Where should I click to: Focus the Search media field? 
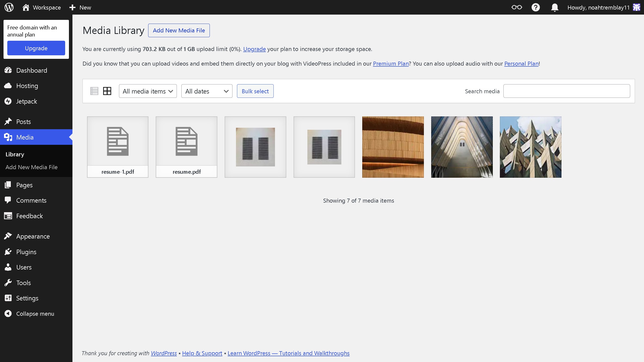point(567,91)
